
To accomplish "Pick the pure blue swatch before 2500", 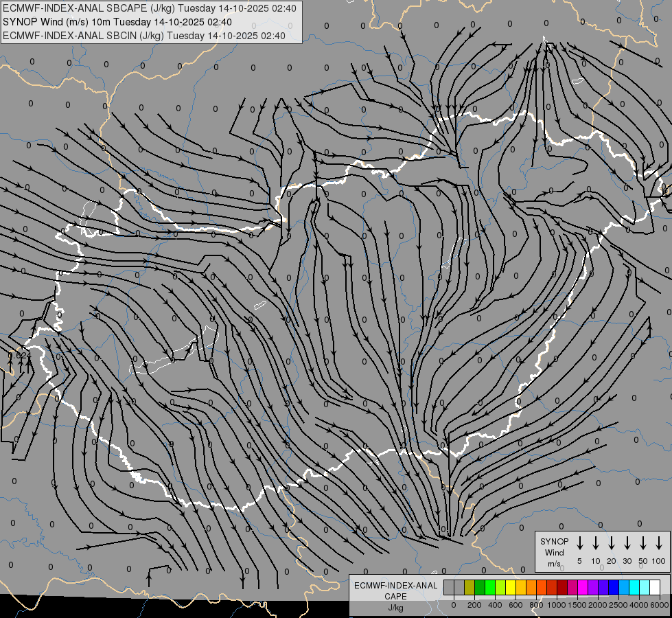I will pos(613,587).
